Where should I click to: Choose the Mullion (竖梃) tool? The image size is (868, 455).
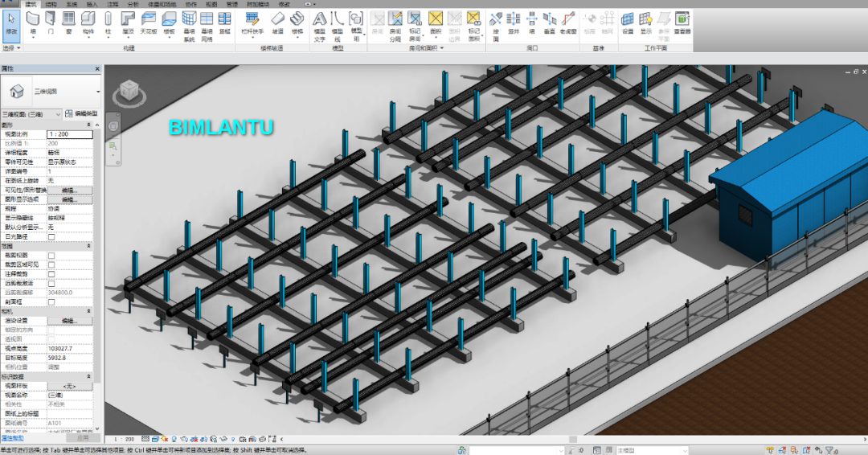[x=224, y=24]
